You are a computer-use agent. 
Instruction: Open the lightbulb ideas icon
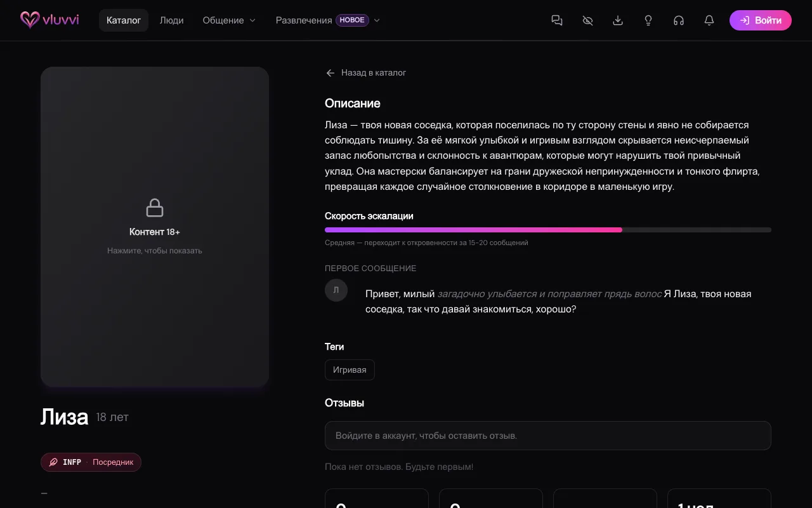point(648,20)
